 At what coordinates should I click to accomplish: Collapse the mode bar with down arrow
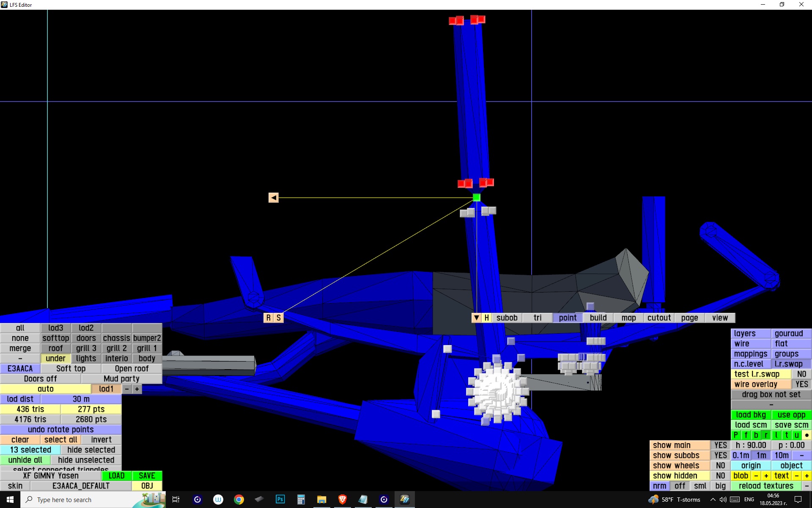coord(476,318)
